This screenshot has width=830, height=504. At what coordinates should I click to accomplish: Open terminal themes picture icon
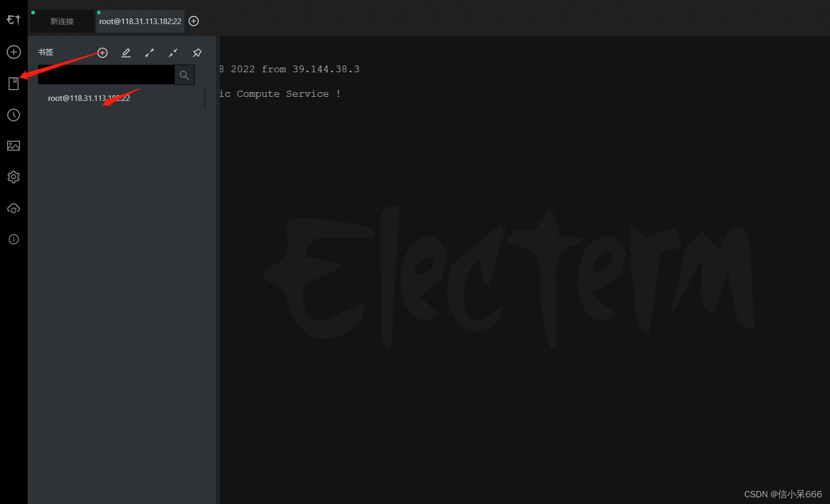click(x=14, y=146)
